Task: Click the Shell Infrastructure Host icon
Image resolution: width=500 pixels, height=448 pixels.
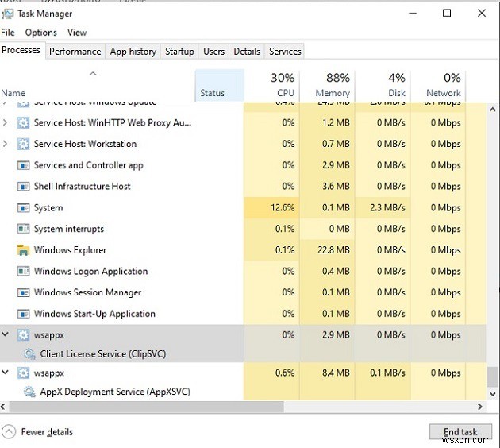Action: (23, 187)
